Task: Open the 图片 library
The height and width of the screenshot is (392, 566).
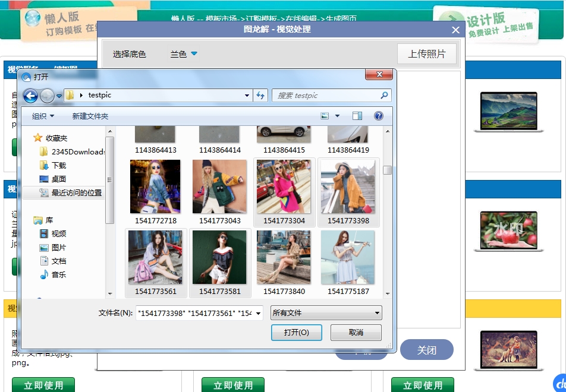Action: click(x=53, y=248)
